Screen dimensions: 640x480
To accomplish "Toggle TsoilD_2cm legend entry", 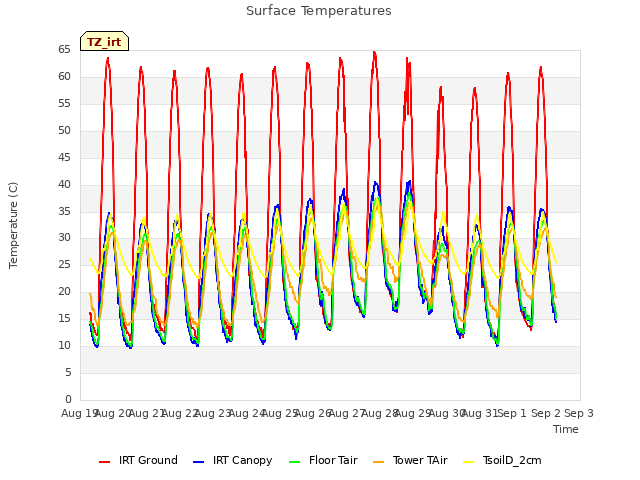I will point(502,460).
